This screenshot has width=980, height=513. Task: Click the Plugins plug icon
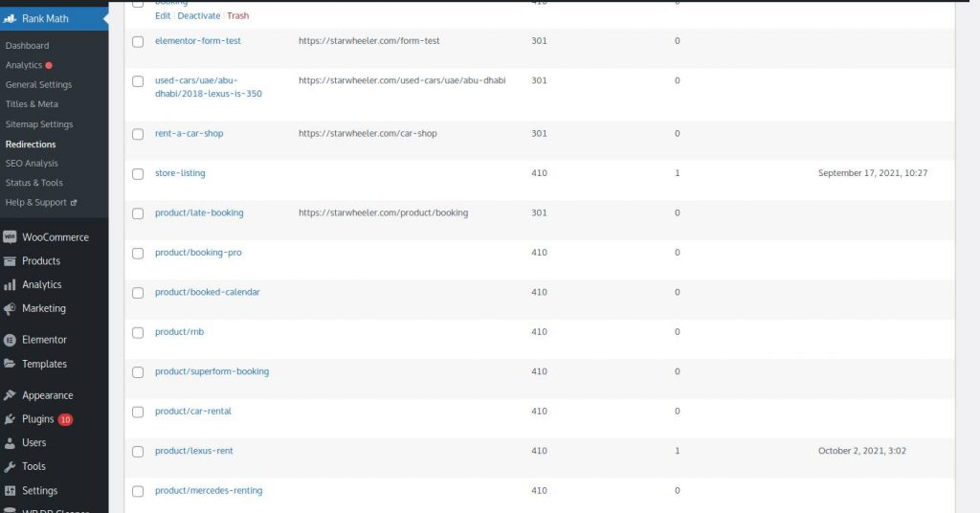point(10,419)
